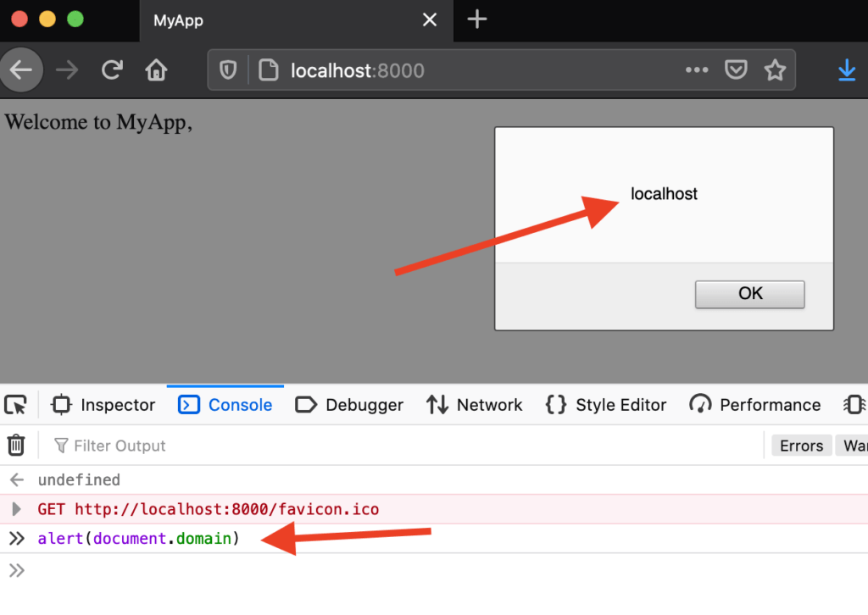Click the browser back arrow button
The image size is (868, 615).
tap(21, 70)
